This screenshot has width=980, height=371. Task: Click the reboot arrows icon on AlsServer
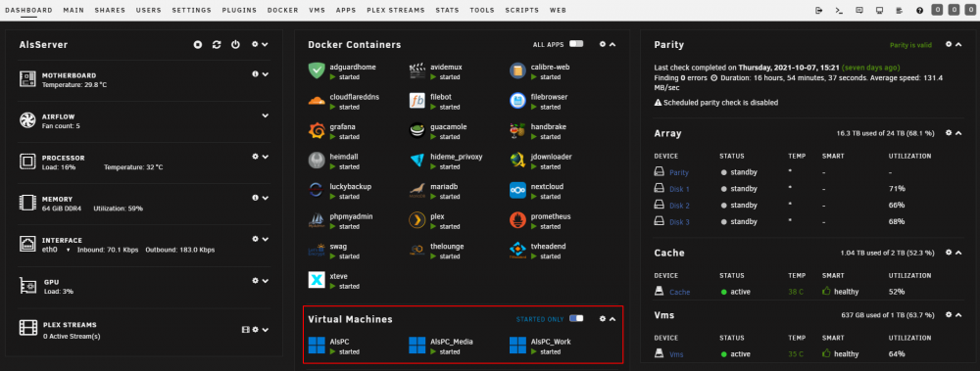point(217,44)
